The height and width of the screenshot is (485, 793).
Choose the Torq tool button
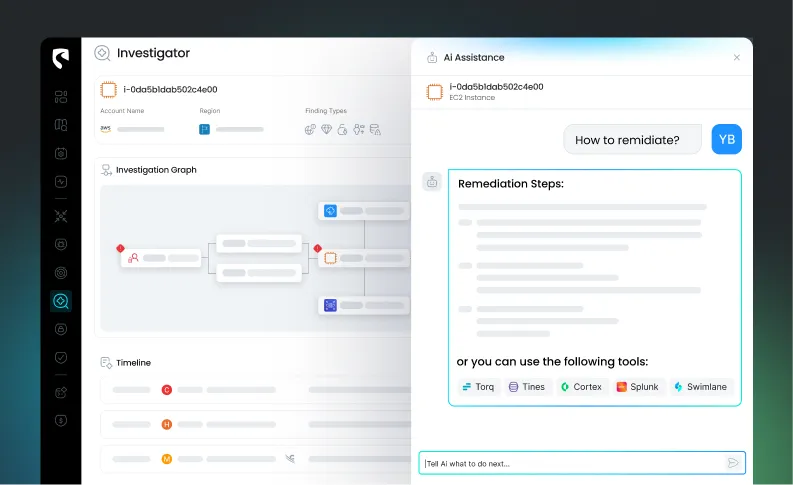click(x=478, y=387)
